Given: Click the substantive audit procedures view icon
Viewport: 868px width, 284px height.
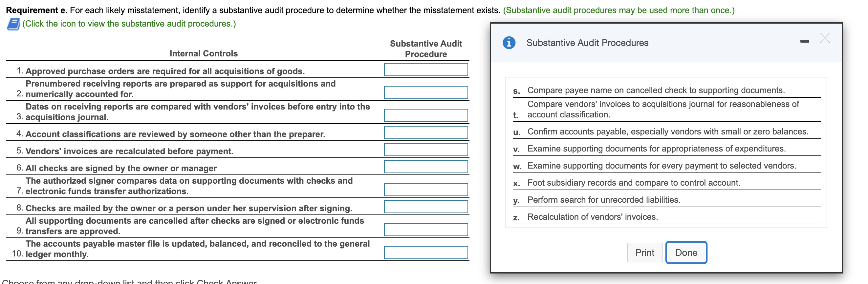Looking at the screenshot, I should pos(14,24).
